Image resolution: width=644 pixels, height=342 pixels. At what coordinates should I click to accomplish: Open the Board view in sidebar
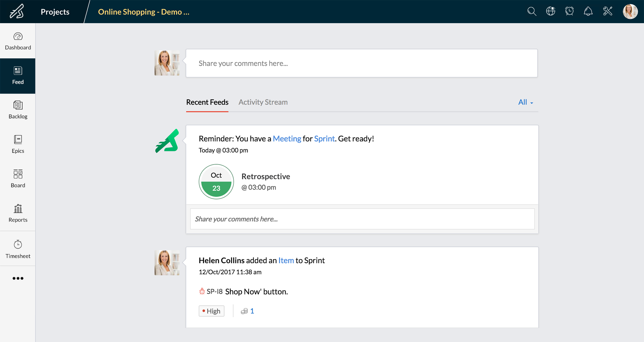18,179
